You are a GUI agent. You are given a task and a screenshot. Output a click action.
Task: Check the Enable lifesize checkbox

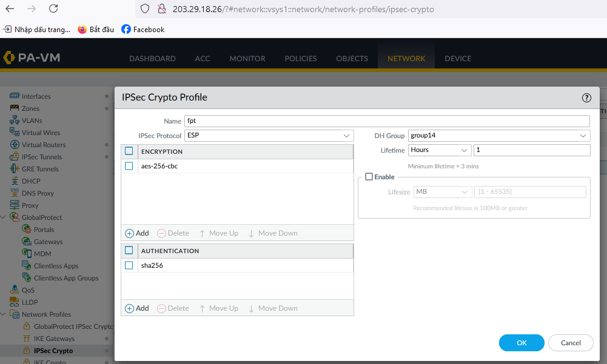click(x=369, y=177)
